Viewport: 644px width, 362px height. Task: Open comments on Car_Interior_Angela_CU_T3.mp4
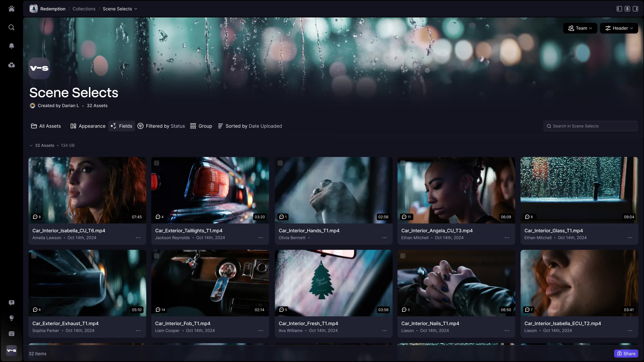coord(406,217)
